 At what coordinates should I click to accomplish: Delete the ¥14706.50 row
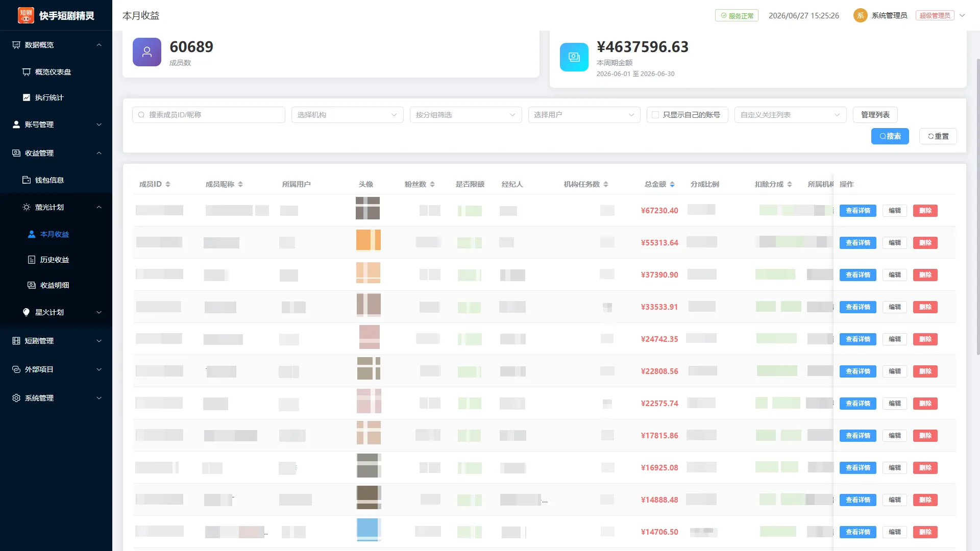[x=925, y=532]
